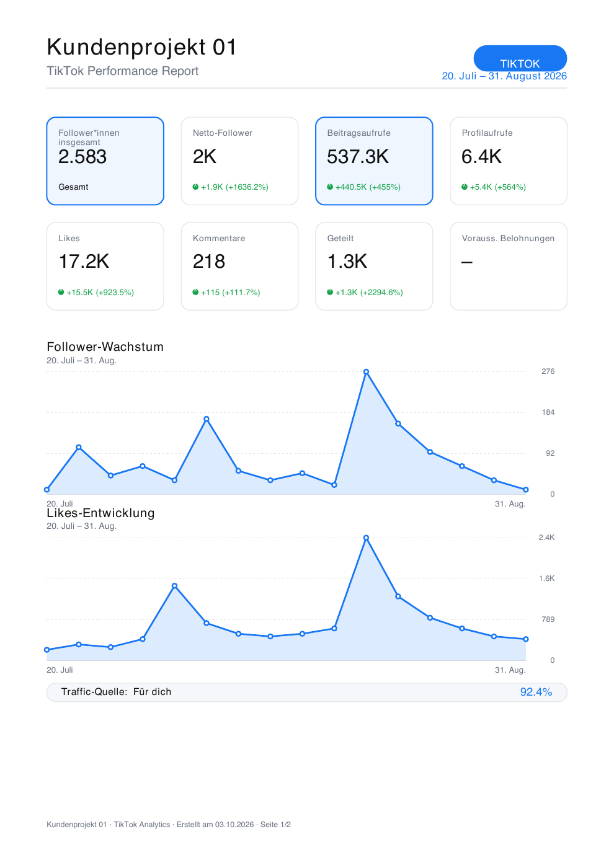Click the 'Vorauss. Belohnungen' card label
Image resolution: width=614 pixels, height=868 pixels.
pyautogui.click(x=508, y=239)
